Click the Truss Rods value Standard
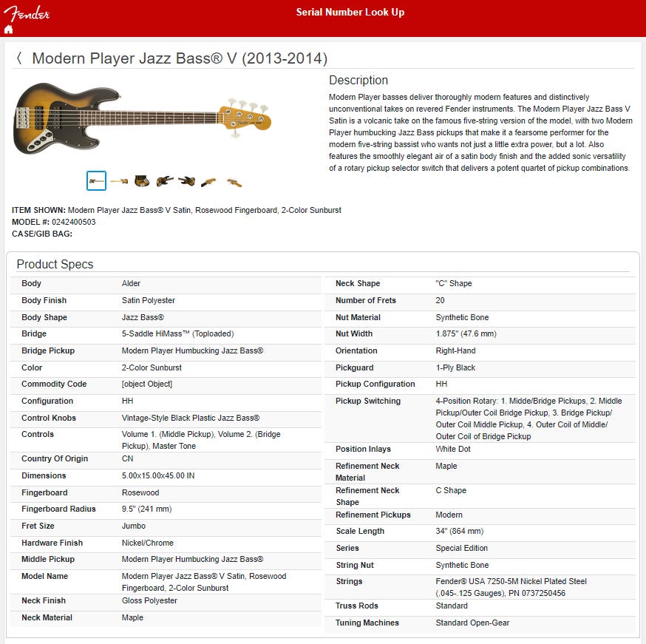The width and height of the screenshot is (646, 644). 452,606
